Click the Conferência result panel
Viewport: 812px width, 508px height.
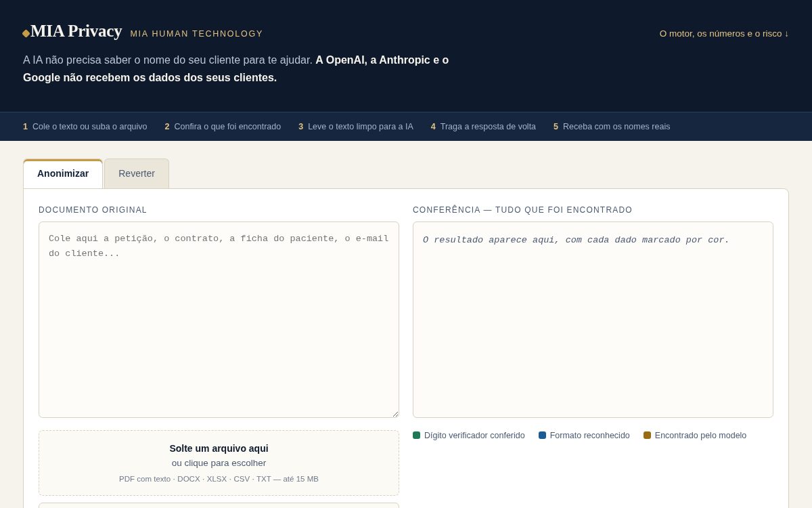(593, 320)
